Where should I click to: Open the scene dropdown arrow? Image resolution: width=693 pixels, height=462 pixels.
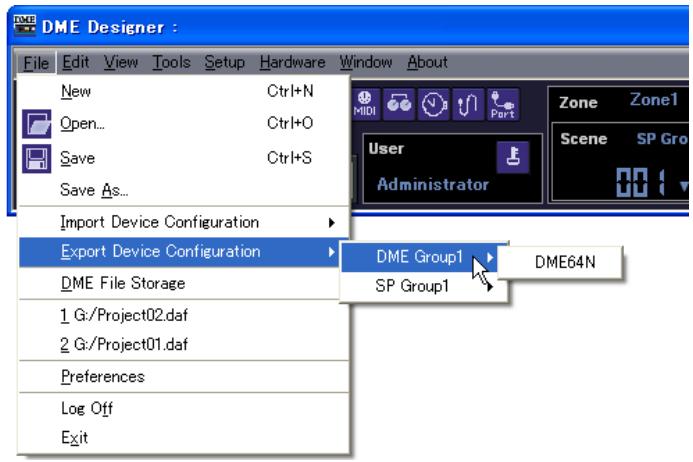(683, 186)
